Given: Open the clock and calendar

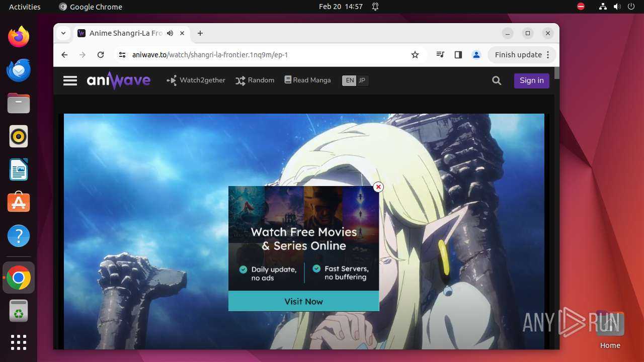Looking at the screenshot, I should click(x=341, y=7).
